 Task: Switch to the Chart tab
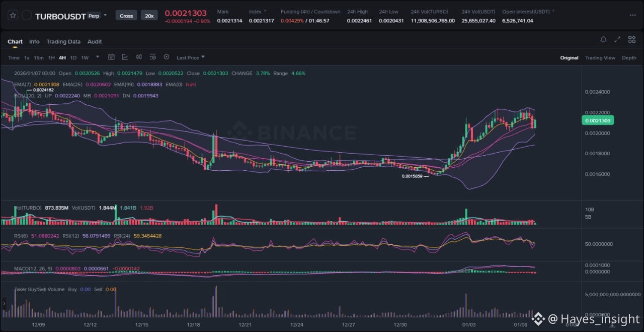[15, 42]
